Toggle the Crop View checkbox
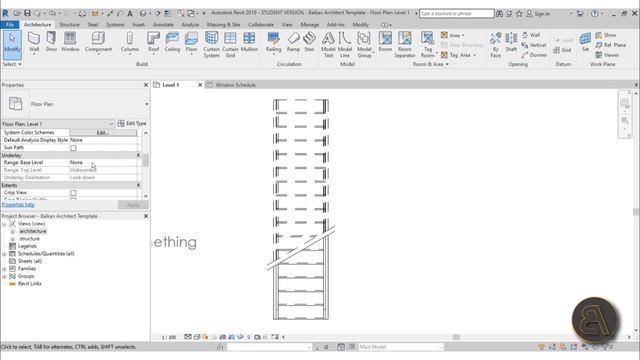The height and width of the screenshot is (360, 640). click(73, 193)
